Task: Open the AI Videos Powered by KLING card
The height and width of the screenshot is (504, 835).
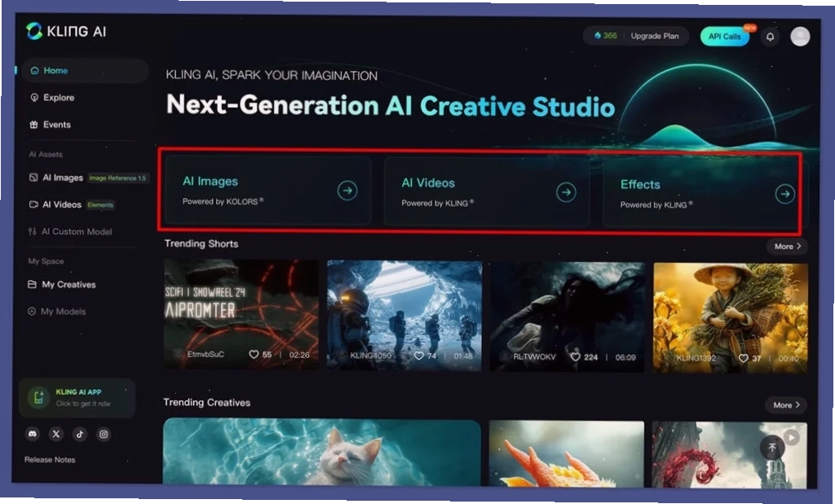Action: click(487, 192)
